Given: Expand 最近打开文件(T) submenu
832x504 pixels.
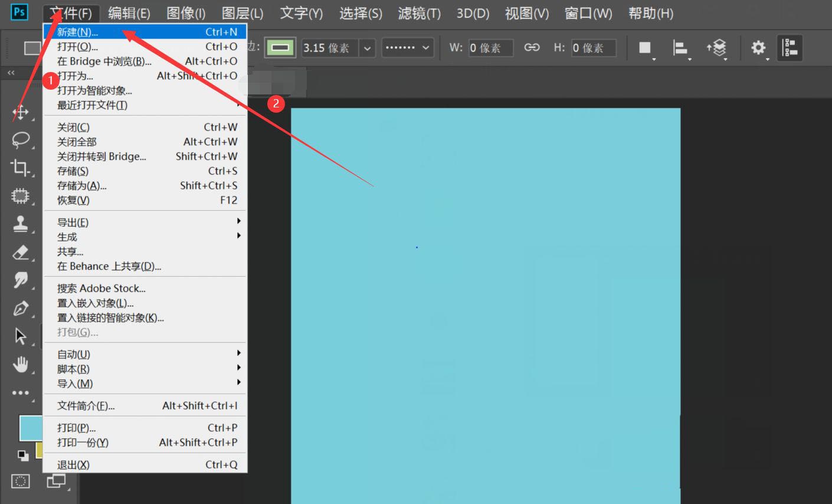Looking at the screenshot, I should point(145,105).
